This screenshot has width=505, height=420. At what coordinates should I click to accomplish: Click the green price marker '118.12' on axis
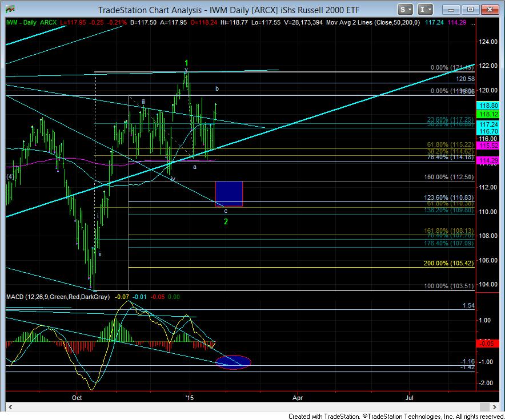coord(488,114)
